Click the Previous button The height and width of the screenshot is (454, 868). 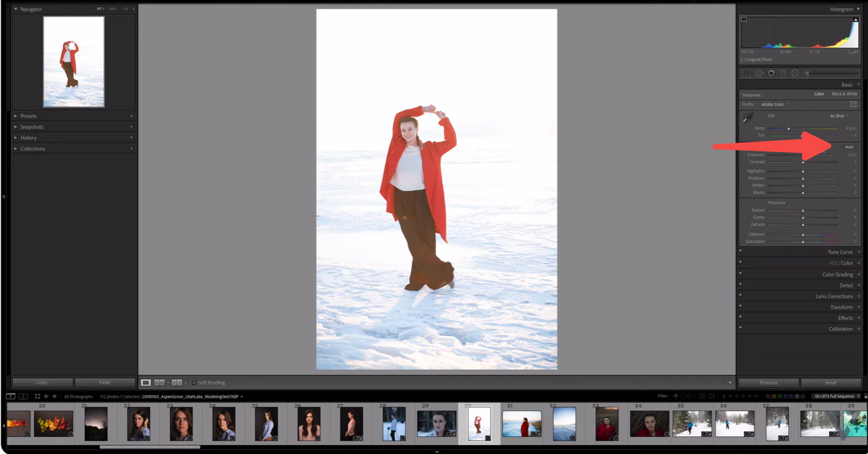click(768, 382)
